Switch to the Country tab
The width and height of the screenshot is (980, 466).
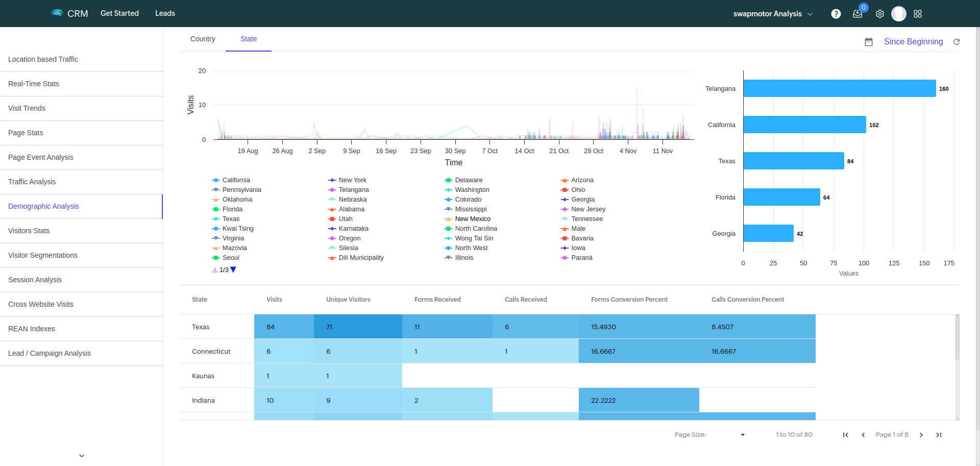tap(203, 39)
